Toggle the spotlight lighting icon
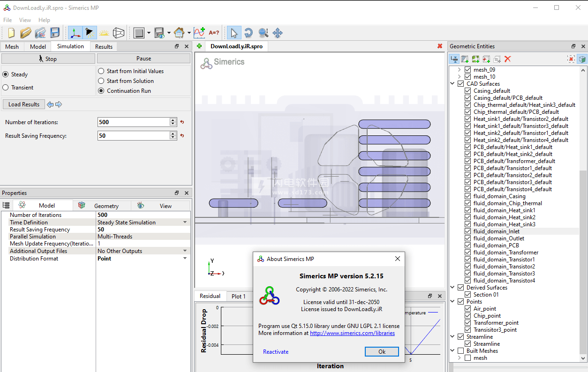The width and height of the screenshot is (588, 372). (x=90, y=33)
